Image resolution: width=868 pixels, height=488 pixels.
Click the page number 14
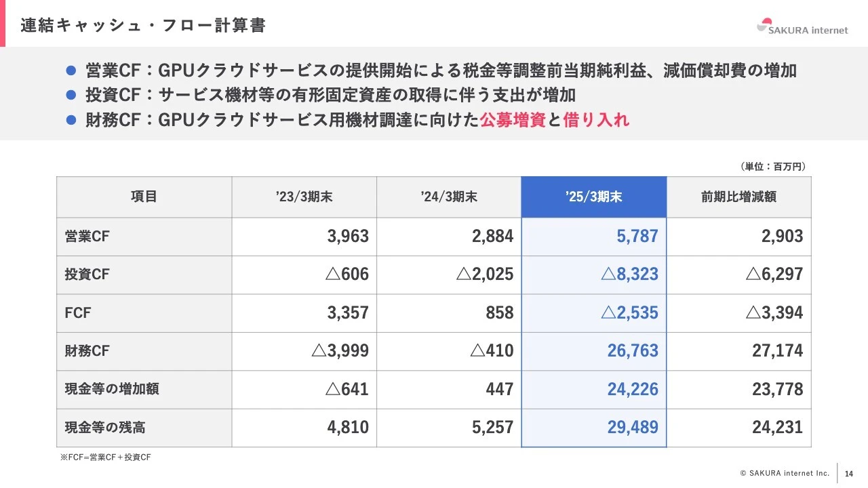click(849, 473)
